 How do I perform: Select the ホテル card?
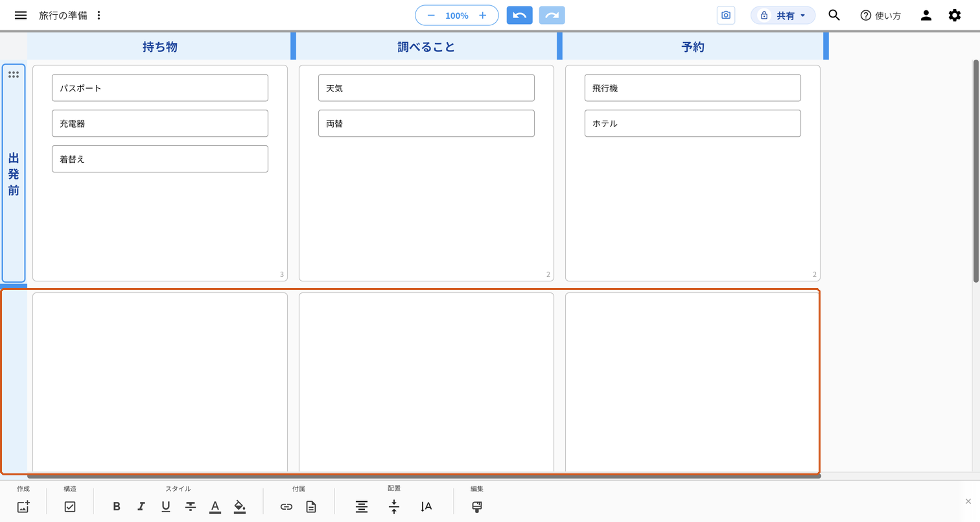tap(693, 123)
